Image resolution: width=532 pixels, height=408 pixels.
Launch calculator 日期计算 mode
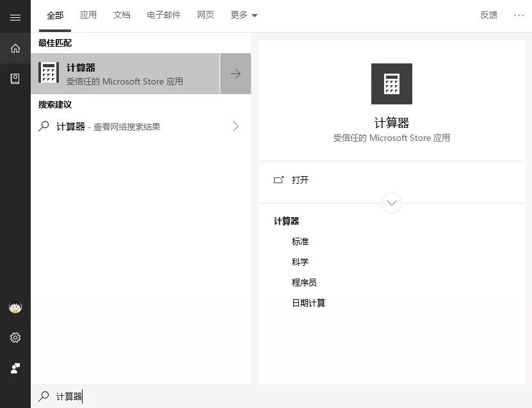coord(309,303)
